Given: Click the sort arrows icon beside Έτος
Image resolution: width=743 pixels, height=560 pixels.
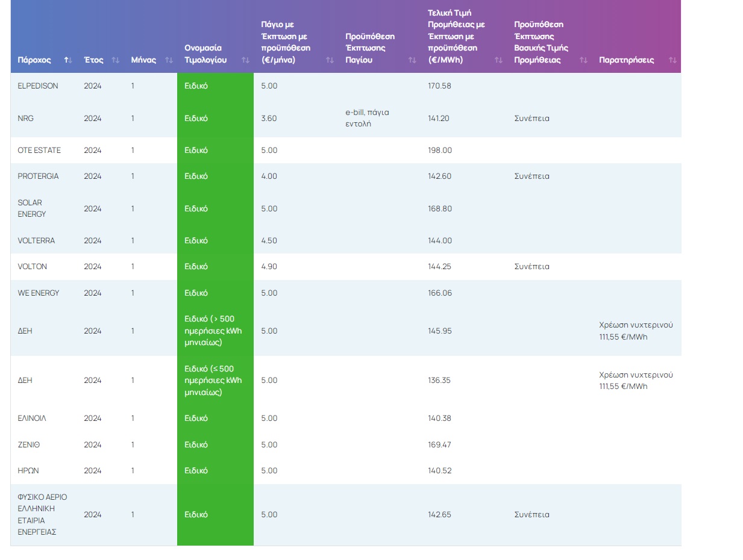Looking at the screenshot, I should (x=116, y=60).
